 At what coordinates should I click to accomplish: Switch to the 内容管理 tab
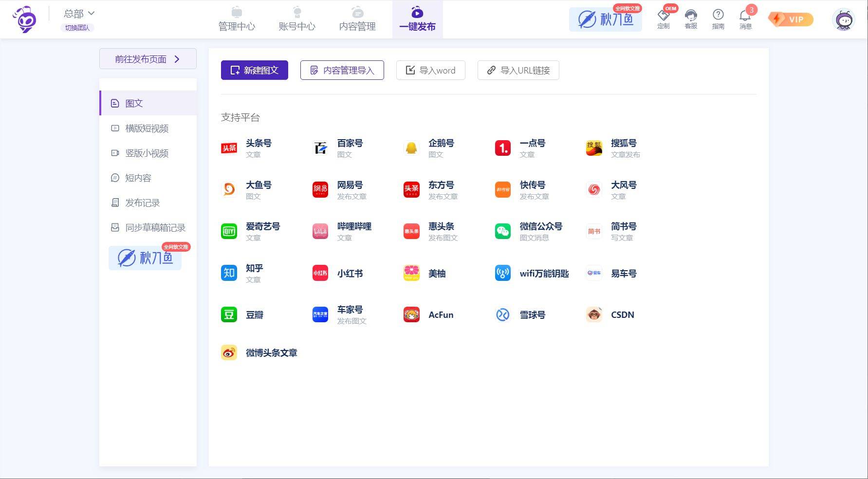click(x=357, y=19)
